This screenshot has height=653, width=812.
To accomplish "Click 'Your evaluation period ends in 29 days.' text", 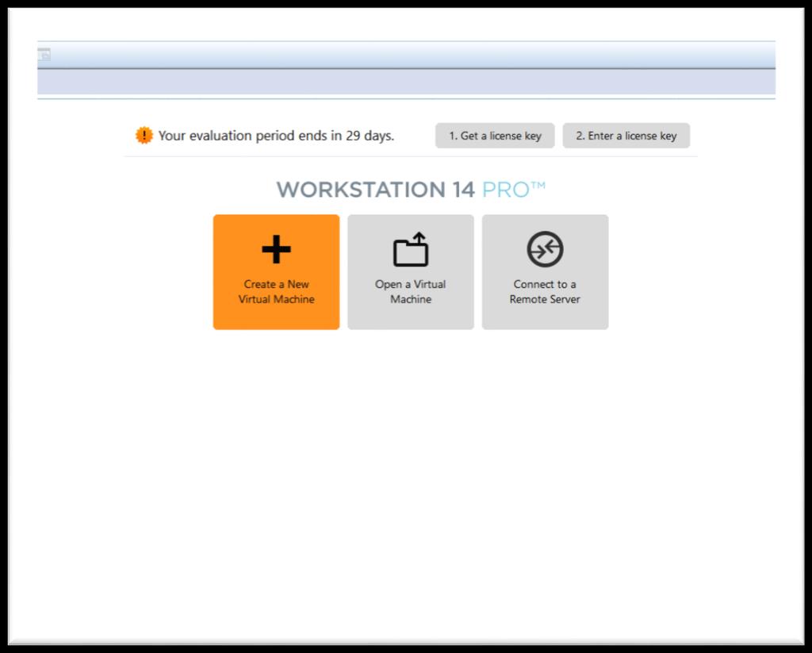I will click(276, 136).
